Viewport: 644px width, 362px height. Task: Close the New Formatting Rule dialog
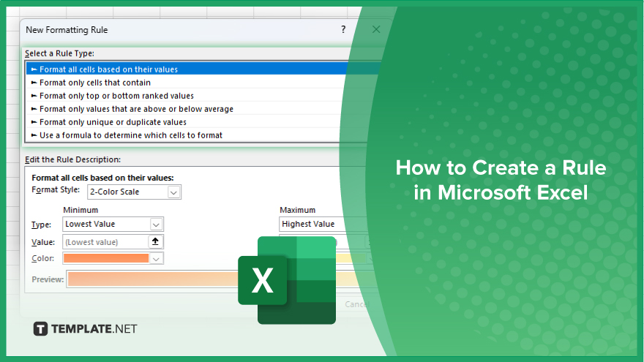pyautogui.click(x=376, y=29)
